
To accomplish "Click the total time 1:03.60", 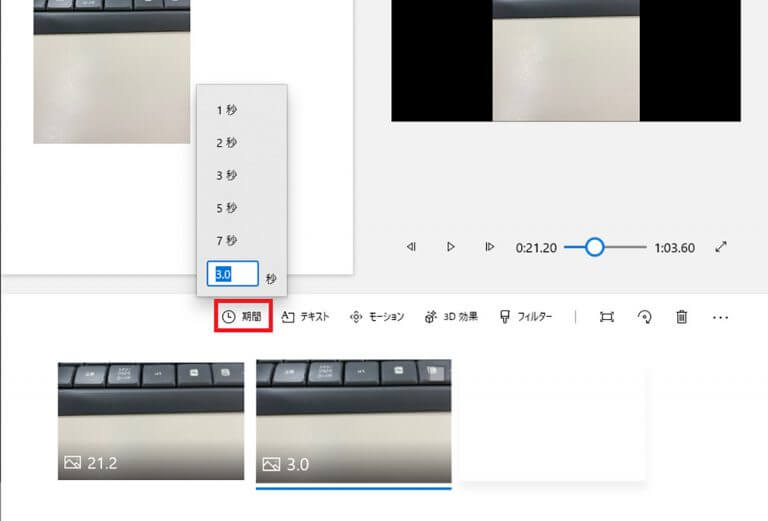I will click(674, 248).
